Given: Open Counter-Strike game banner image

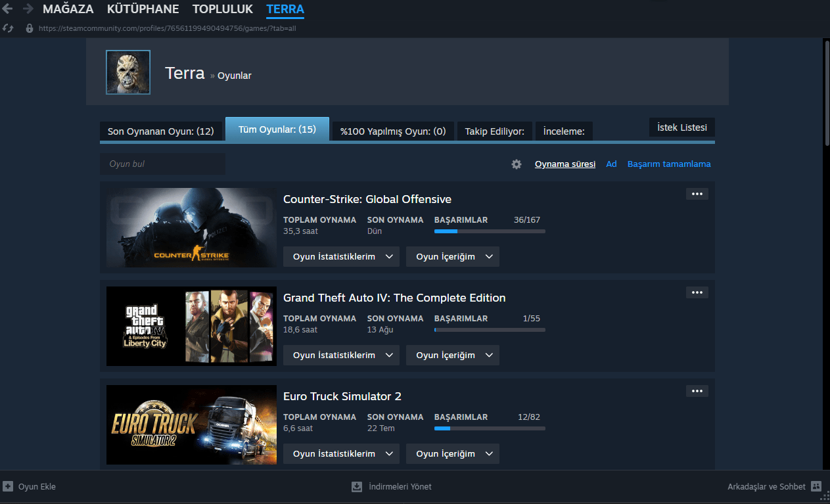Looking at the screenshot, I should coord(191,227).
